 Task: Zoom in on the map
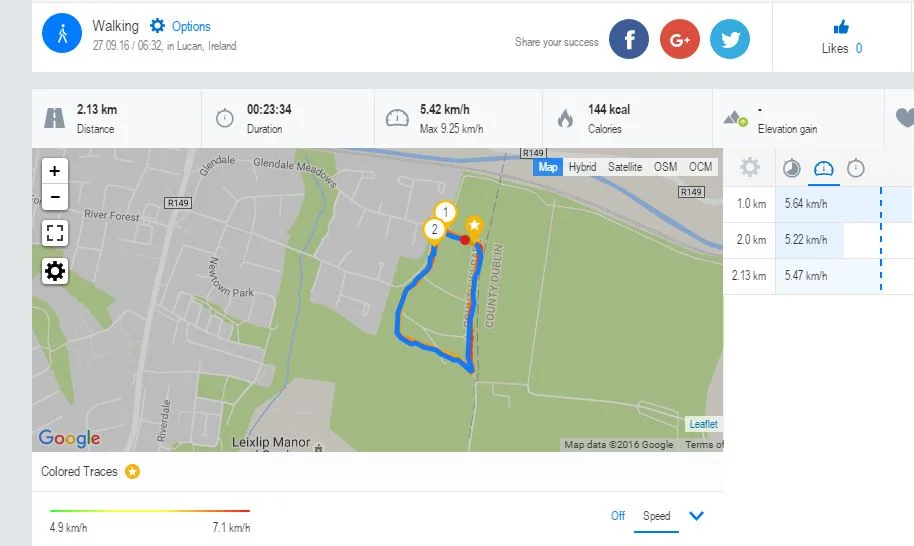coord(55,171)
